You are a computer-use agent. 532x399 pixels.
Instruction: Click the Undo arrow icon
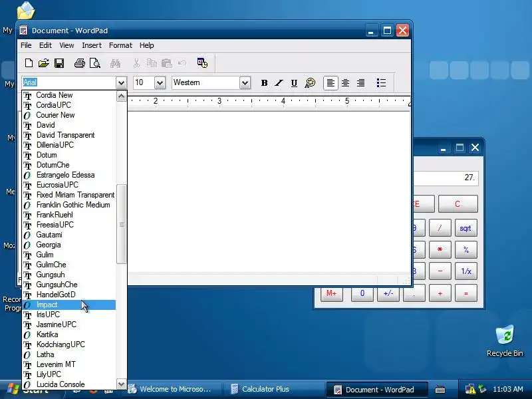182,63
